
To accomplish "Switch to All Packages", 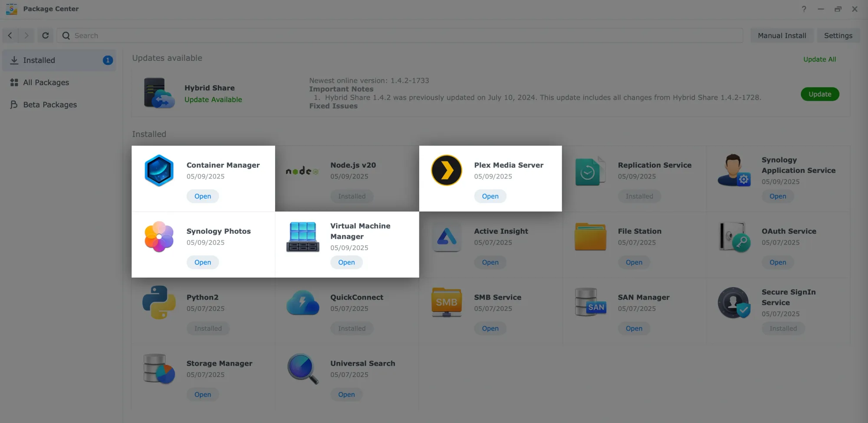I will pyautogui.click(x=59, y=83).
